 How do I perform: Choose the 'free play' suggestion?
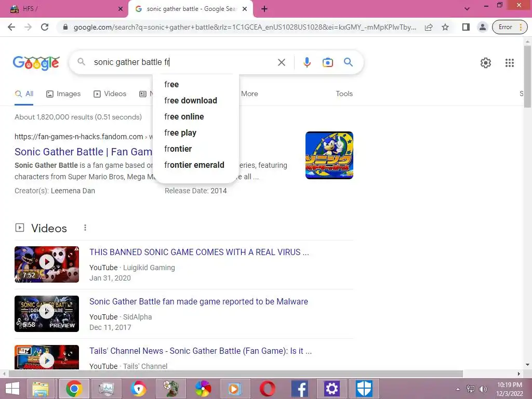tap(196, 132)
